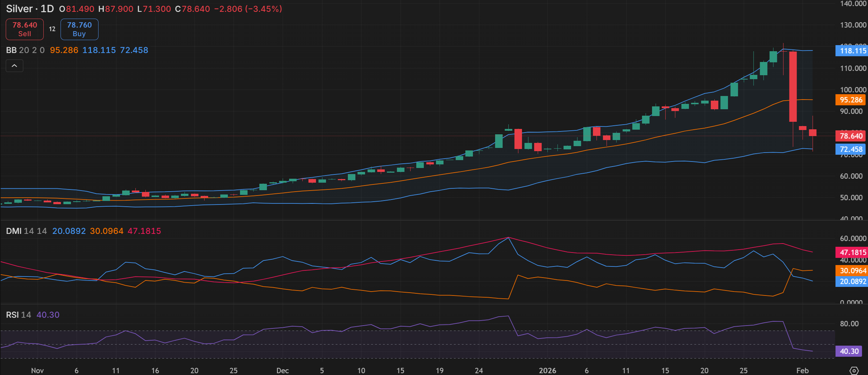Click the Dec marker on time axis
This screenshot has width=868, height=375.
[x=282, y=371]
